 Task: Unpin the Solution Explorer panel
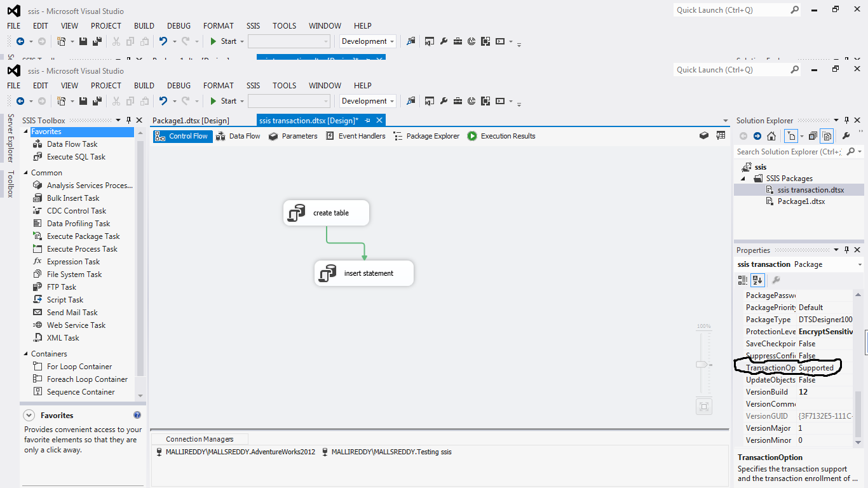(846, 119)
